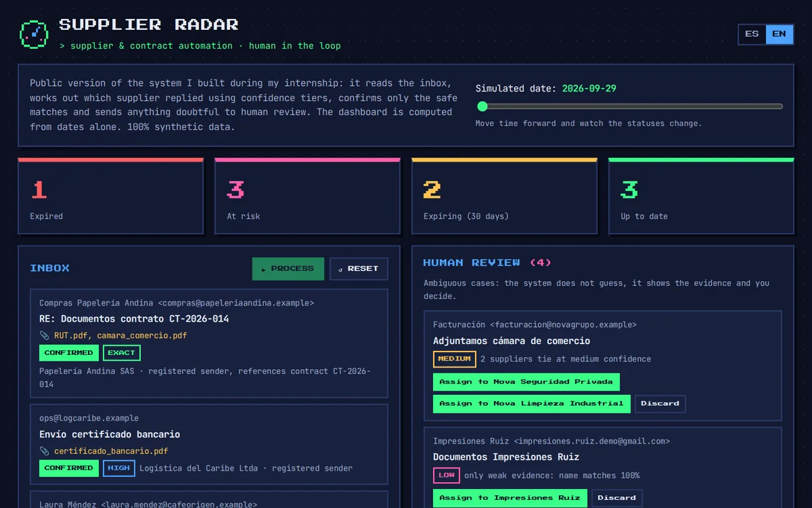Click the Supplier Radar logo icon

34,34
